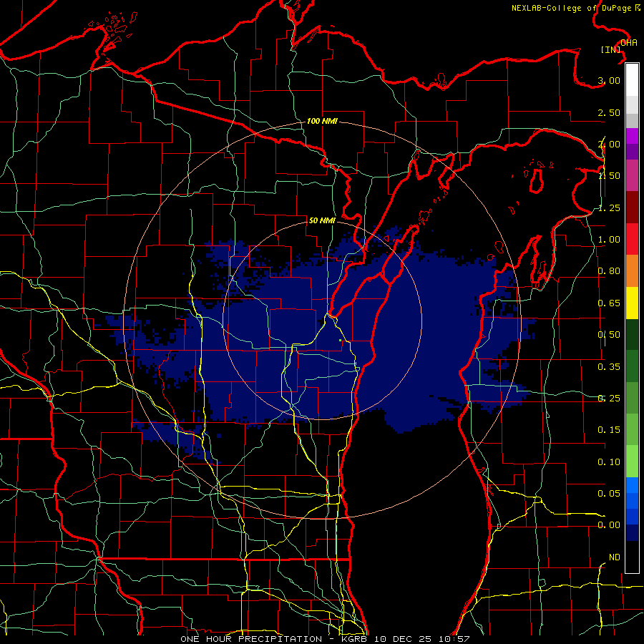This screenshot has width=644, height=644.
Task: Click the 0.35 legend value
Action: coord(609,367)
